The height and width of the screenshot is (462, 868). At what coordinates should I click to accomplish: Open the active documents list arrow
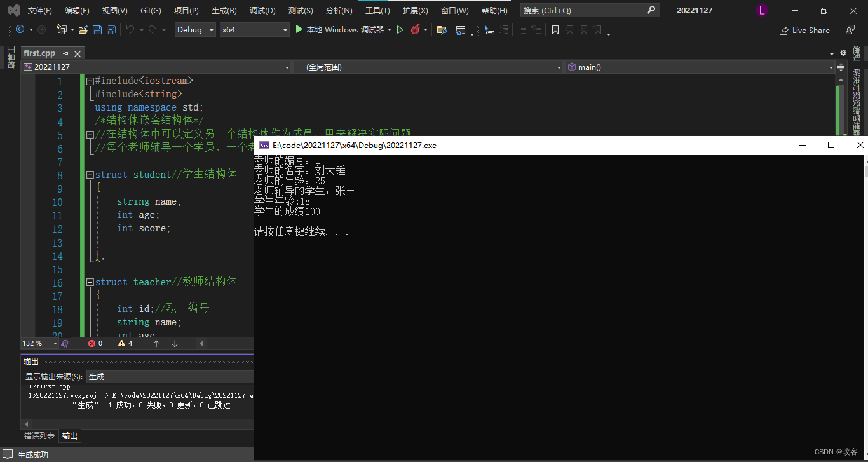point(832,53)
